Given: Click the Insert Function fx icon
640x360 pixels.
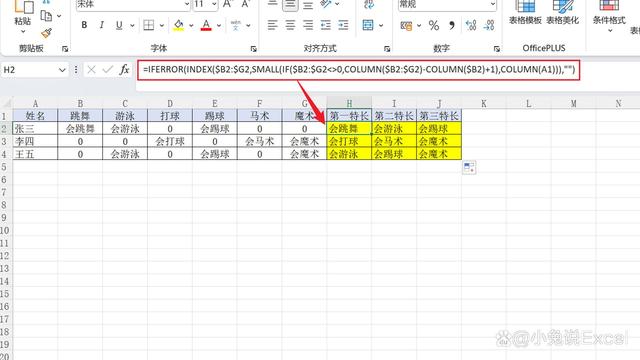Looking at the screenshot, I should click(x=124, y=70).
